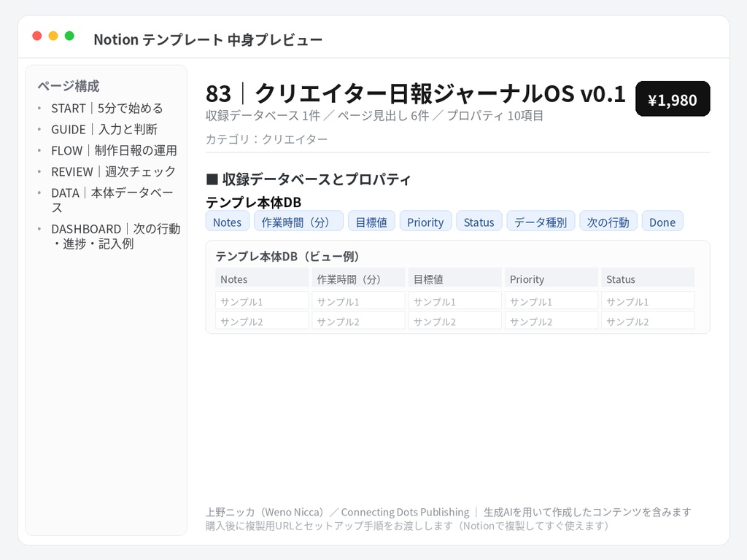
Task: Click the Notion テンプレート 中身プレビュー window title
Action: (x=208, y=39)
